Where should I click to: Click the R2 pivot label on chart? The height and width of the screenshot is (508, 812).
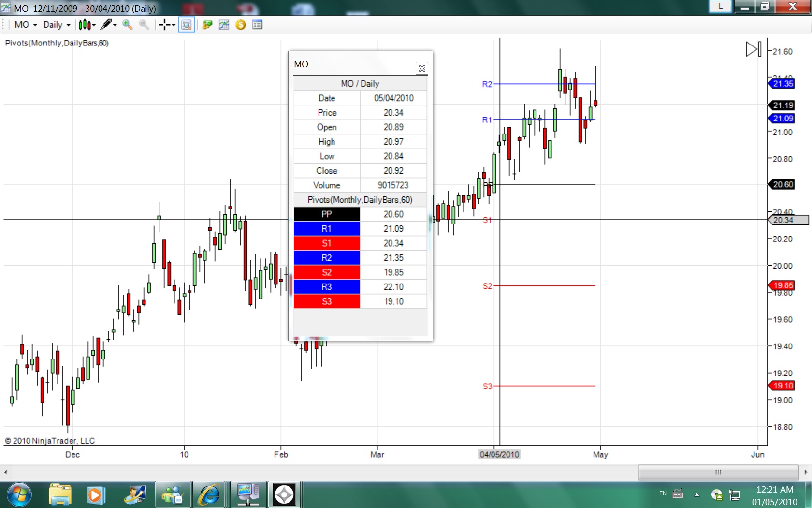(487, 84)
